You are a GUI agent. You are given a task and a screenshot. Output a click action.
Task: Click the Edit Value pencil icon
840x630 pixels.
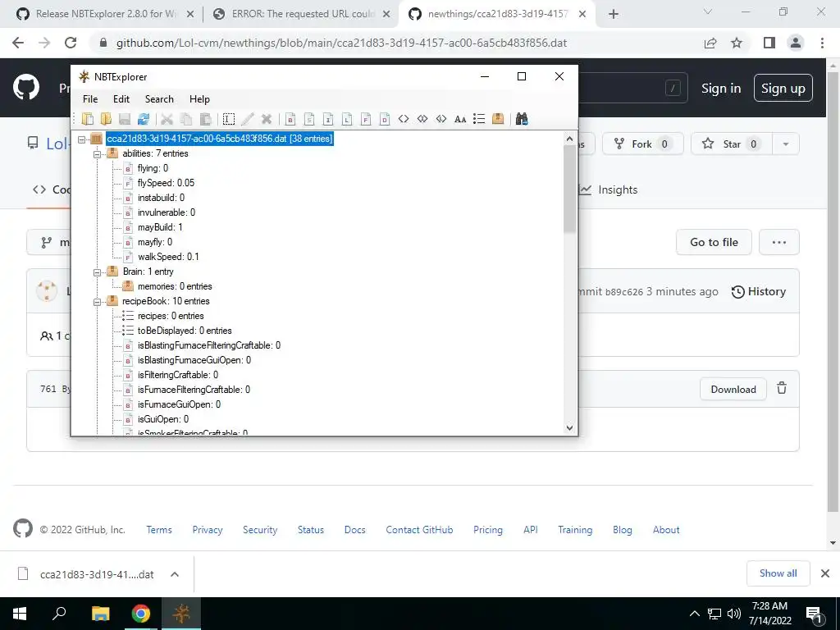(x=248, y=119)
